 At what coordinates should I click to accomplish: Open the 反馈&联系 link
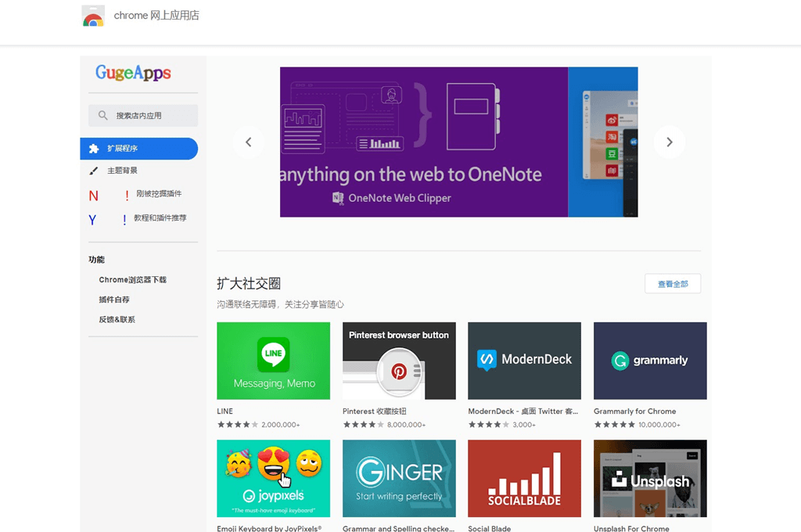click(117, 319)
